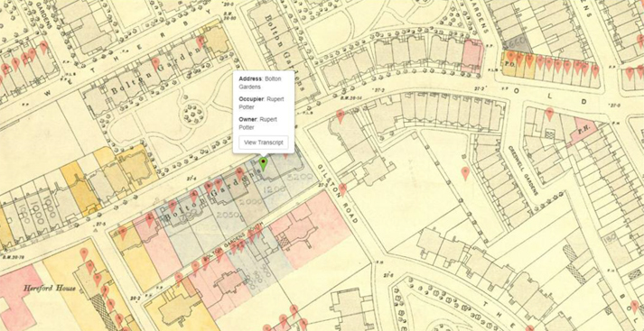Select the lone marker in the open plot east of Gilston Road
Viewport: 644px width, 331px height.
[465, 173]
